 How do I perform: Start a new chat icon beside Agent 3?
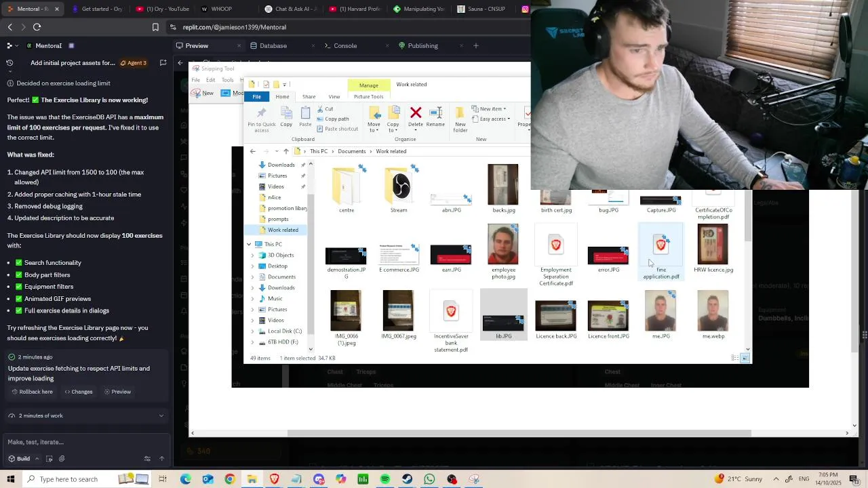click(163, 63)
